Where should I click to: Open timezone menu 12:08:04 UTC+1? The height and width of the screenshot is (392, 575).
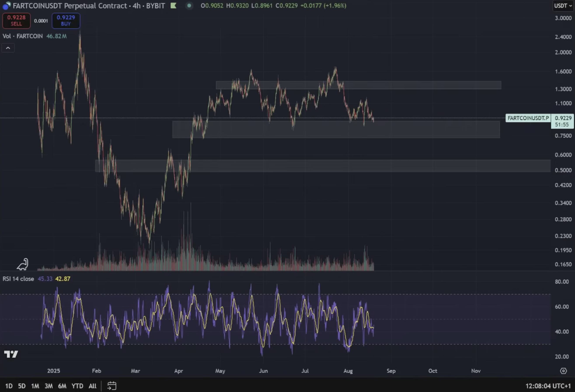click(548, 386)
